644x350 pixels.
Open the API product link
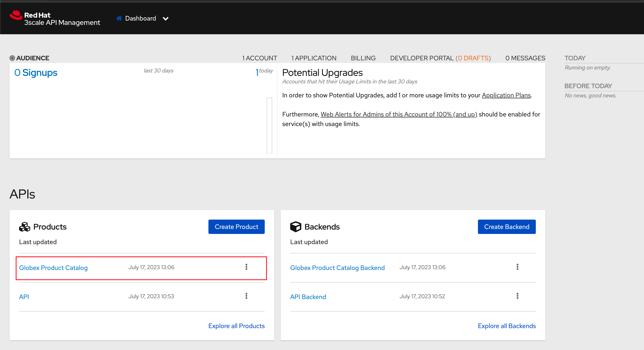(24, 297)
